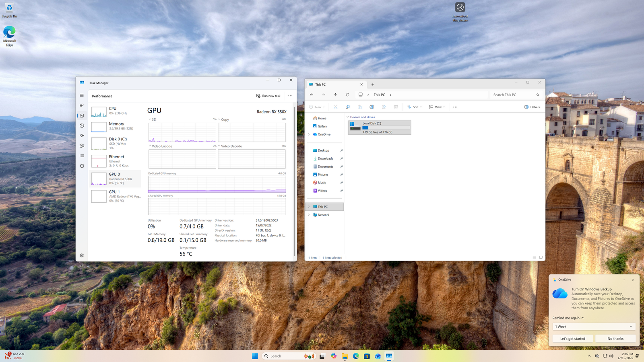Open the Users icon in Task Manager sidebar
644x362 pixels.
click(x=82, y=146)
